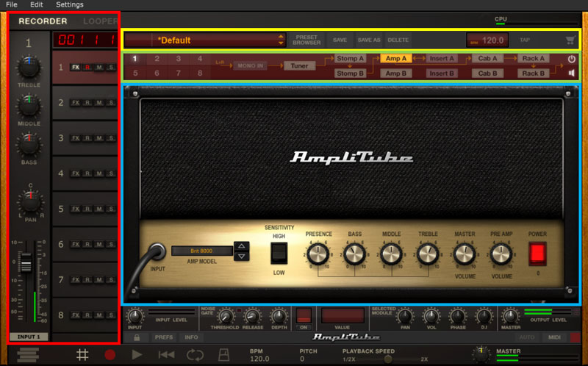This screenshot has width=588, height=366.
Task: Click the 120.0 BPM tempo field
Action: pos(487,40)
